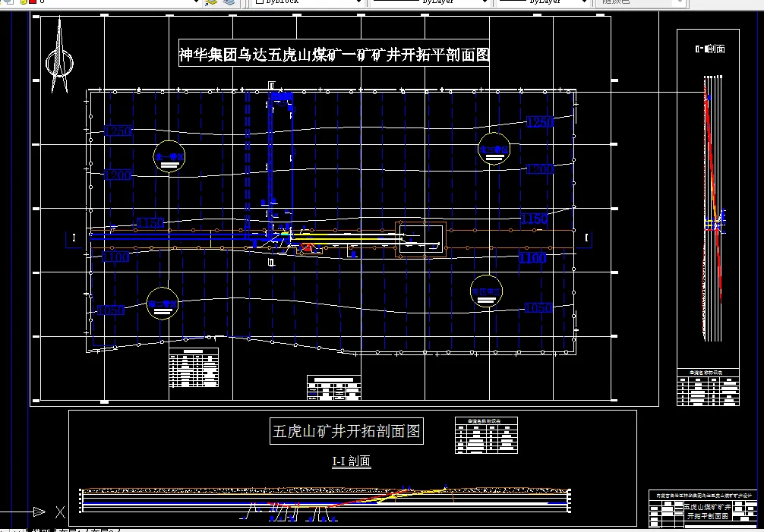Select the 南二带区 yellow circle marker

[163, 304]
